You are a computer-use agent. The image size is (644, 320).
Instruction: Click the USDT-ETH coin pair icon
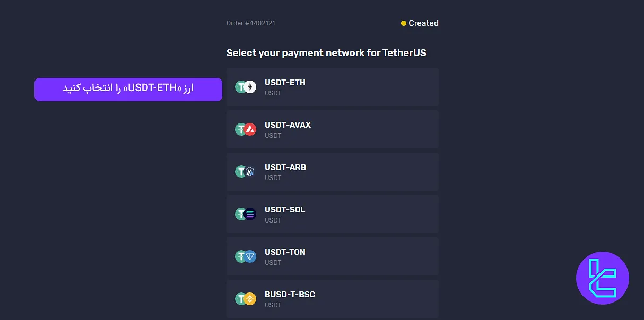tap(246, 87)
